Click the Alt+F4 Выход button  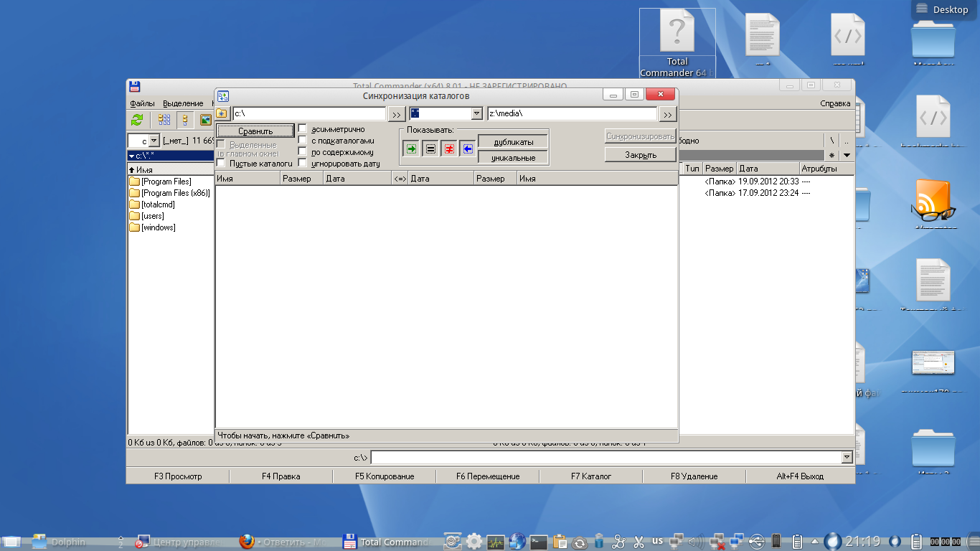[x=800, y=476]
